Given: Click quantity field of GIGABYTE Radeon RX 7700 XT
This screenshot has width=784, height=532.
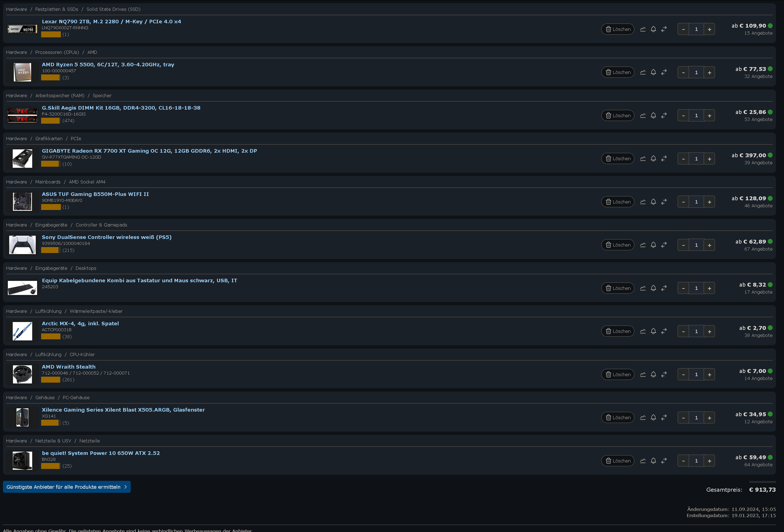Looking at the screenshot, I should pos(696,159).
